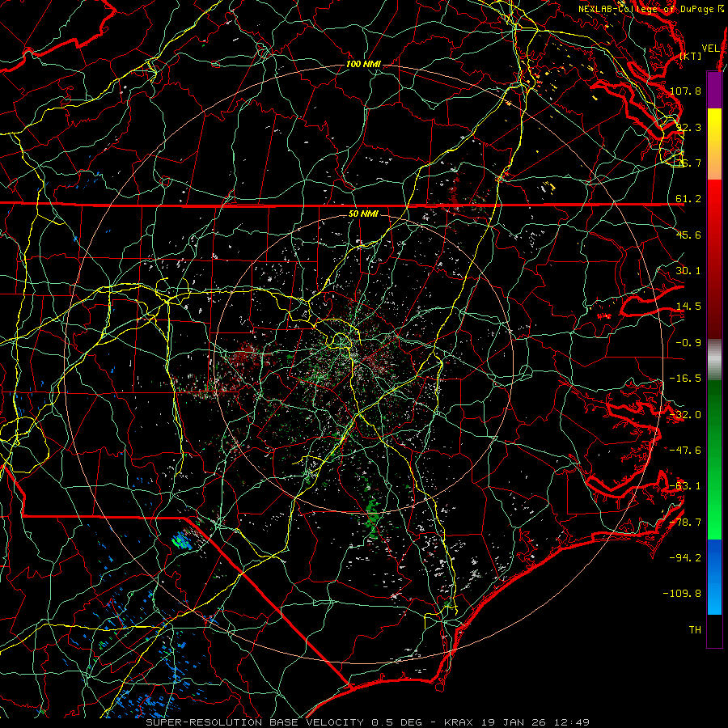Viewport: 728px width, 728px height.
Task: Pick the light blue segment near -109.8
Action: click(x=714, y=597)
